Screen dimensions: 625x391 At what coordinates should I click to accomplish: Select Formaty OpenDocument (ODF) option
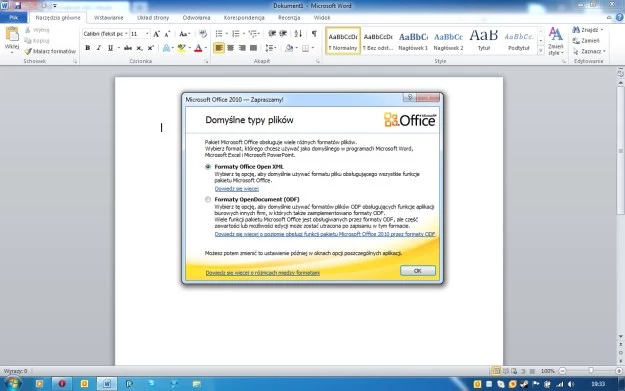[x=208, y=199]
